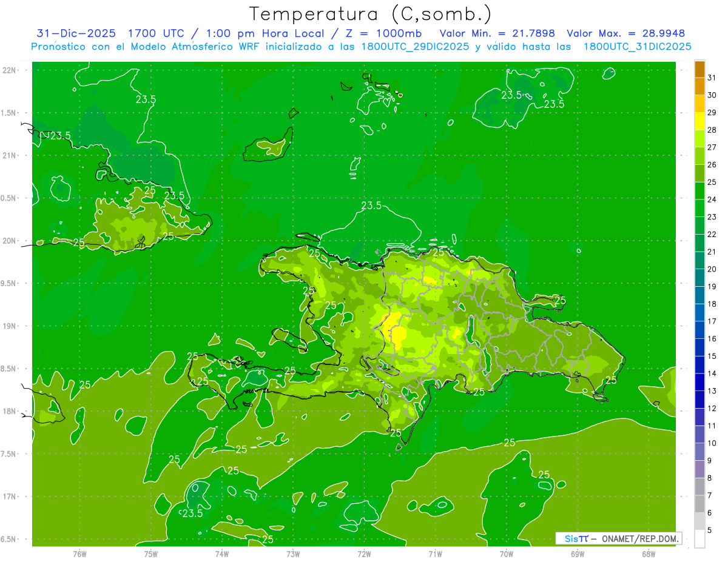Click the 'Z = 1000mb' level text
Viewport: 728px width, 562px height.
coord(383,33)
